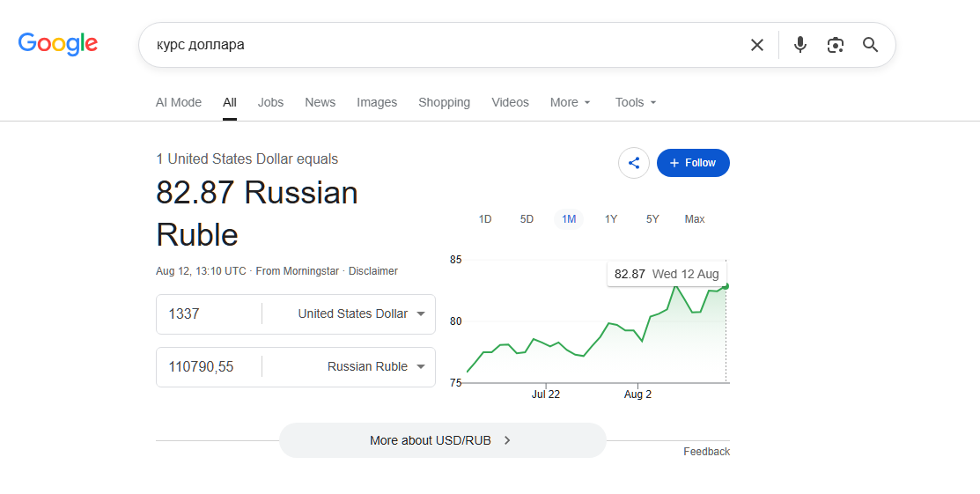Click the share icon button
980x494 pixels.
tap(634, 163)
